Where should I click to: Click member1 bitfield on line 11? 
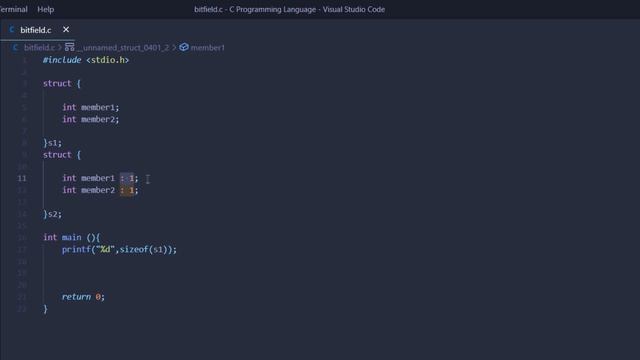point(98,178)
